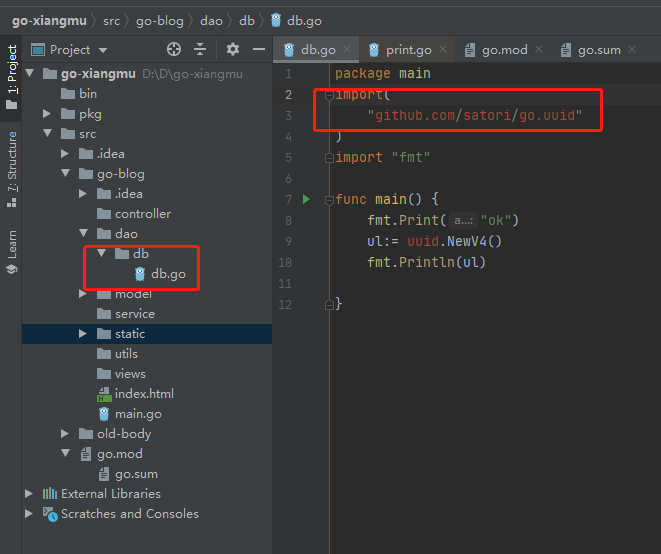Viewport: 661px width, 554px height.
Task: Hide the Project panel with minus icon
Action: coord(259,49)
